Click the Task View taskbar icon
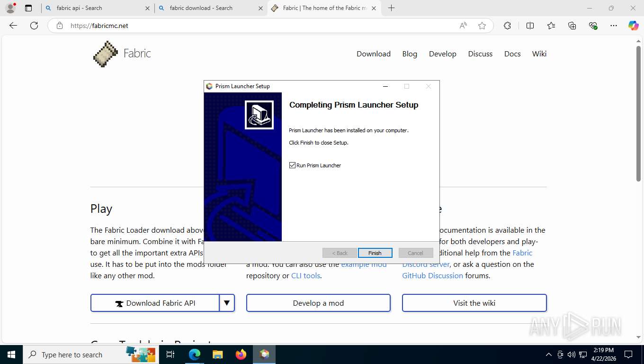644x364 pixels. pyautogui.click(x=170, y=355)
